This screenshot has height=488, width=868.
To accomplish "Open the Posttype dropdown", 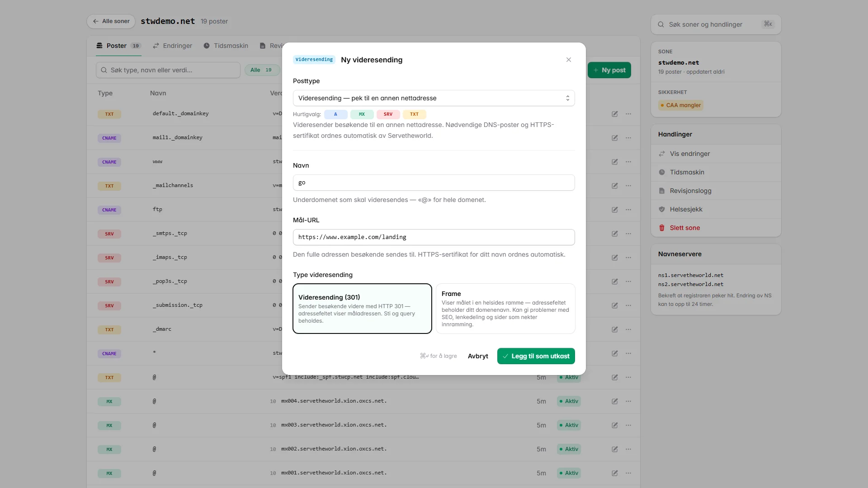I will [x=434, y=98].
